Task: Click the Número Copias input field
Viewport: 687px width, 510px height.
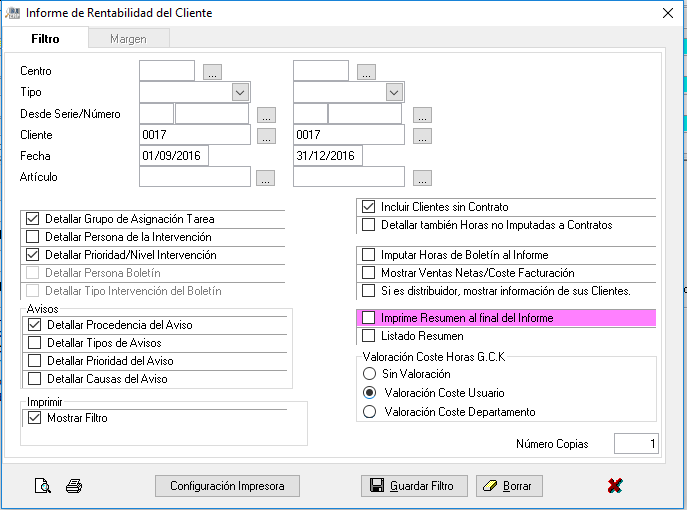Action: coord(636,443)
